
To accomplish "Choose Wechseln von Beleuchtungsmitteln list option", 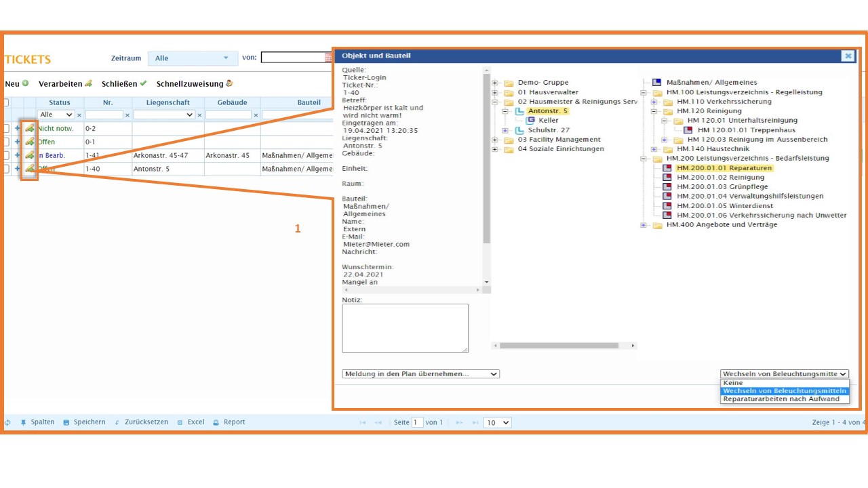I will 784,391.
